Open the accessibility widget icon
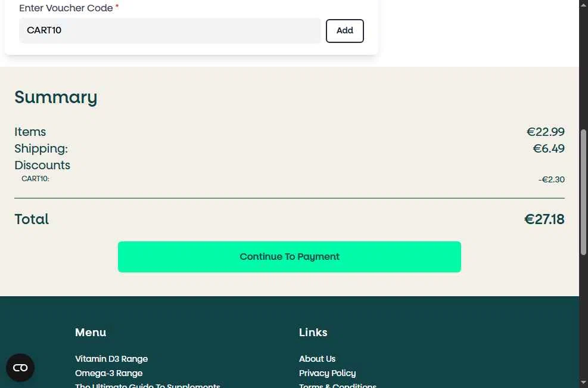 [x=20, y=368]
